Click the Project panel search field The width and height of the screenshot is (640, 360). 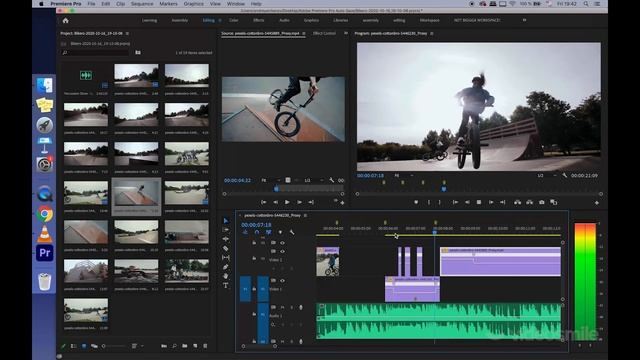point(95,53)
